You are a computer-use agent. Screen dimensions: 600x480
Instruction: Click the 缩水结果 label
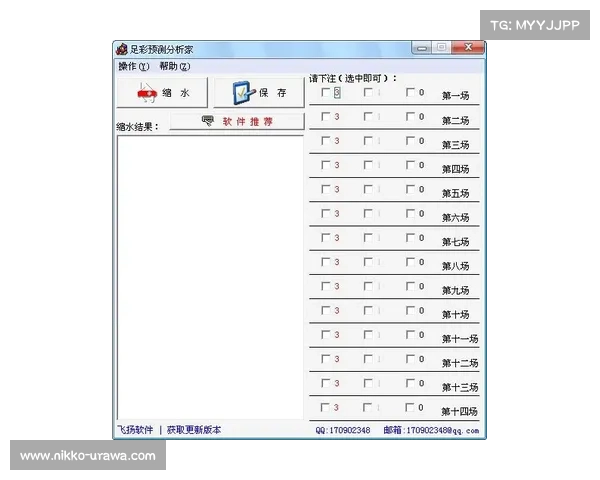137,127
